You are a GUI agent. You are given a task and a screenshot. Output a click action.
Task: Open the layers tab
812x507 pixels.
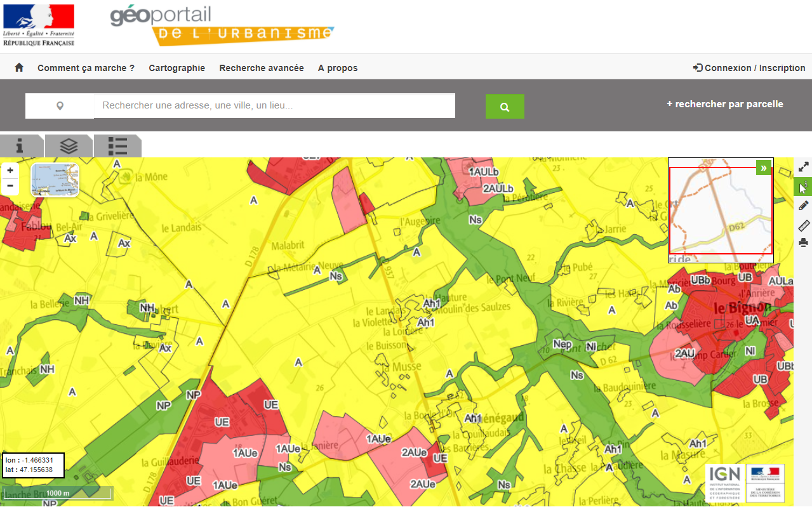(69, 146)
